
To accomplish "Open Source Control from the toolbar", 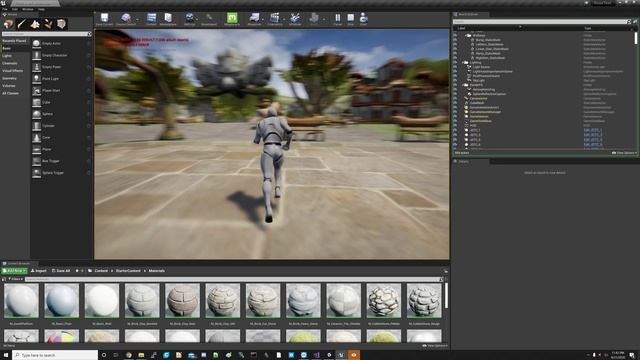I will [126, 18].
